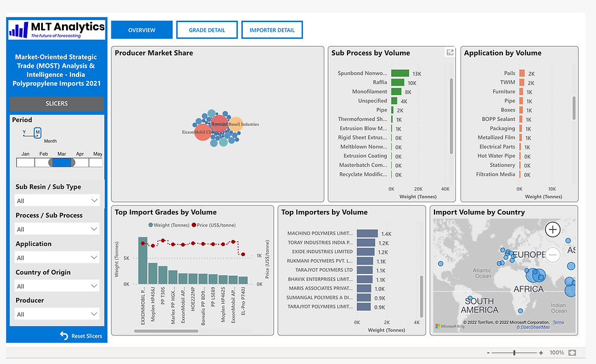Click the fit to page icon
The height and width of the screenshot is (364, 596).
pos(572,353)
